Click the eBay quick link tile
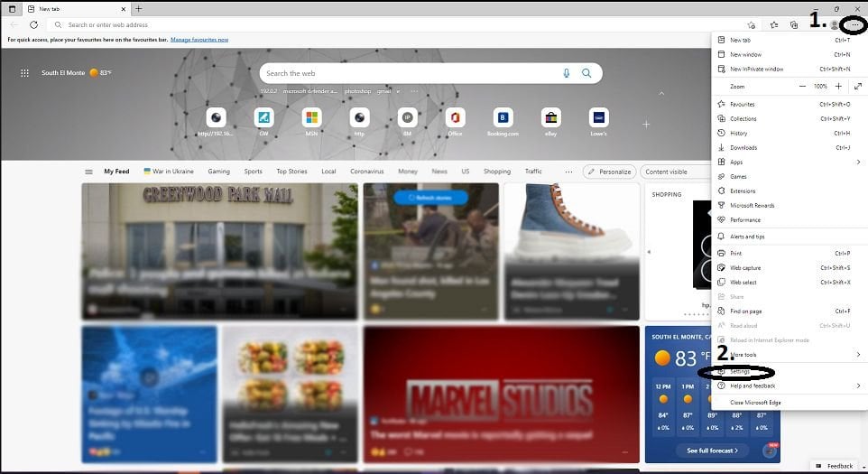Image resolution: width=868 pixels, height=474 pixels. point(550,117)
